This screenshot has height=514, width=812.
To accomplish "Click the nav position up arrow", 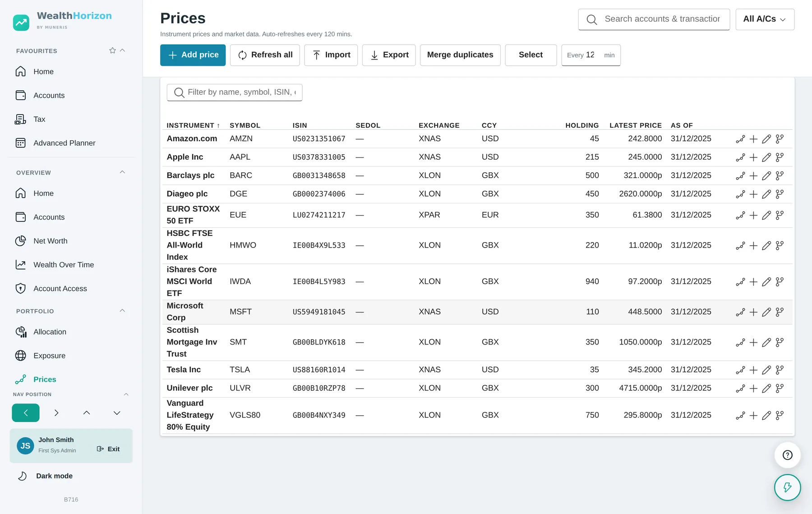I will pos(87,413).
